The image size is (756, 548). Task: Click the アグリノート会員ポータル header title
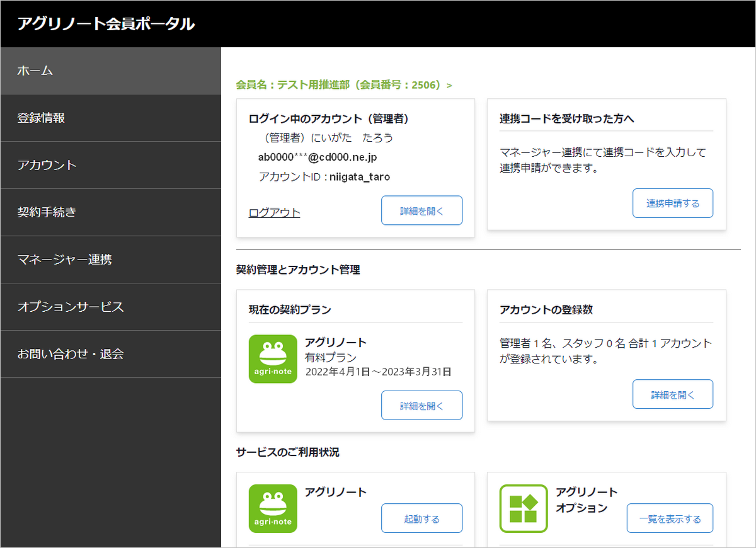[106, 24]
